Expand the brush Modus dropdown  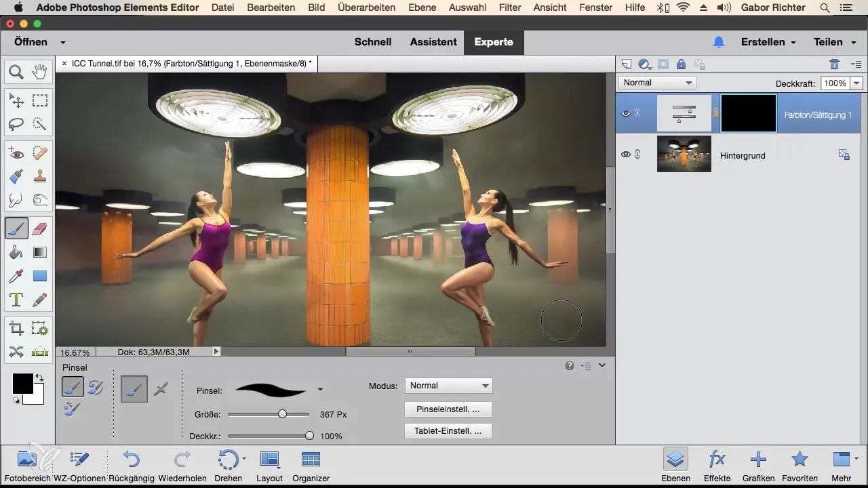click(448, 386)
